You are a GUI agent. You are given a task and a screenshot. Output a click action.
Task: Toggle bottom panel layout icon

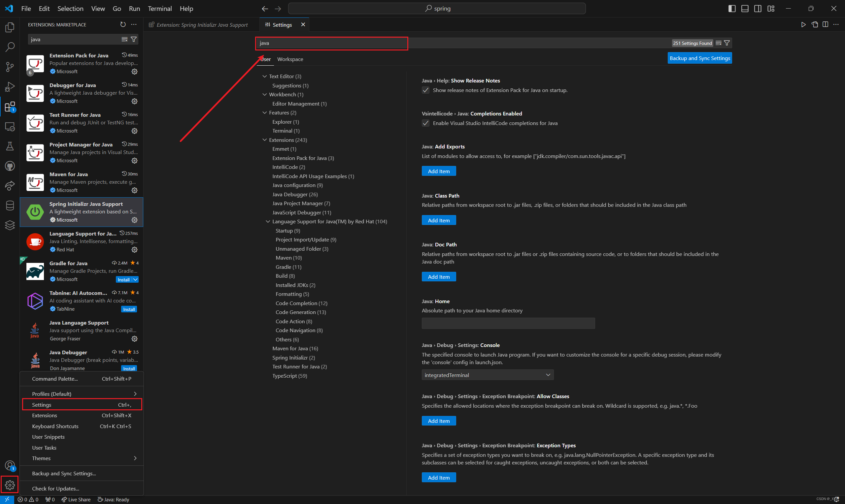pos(745,9)
